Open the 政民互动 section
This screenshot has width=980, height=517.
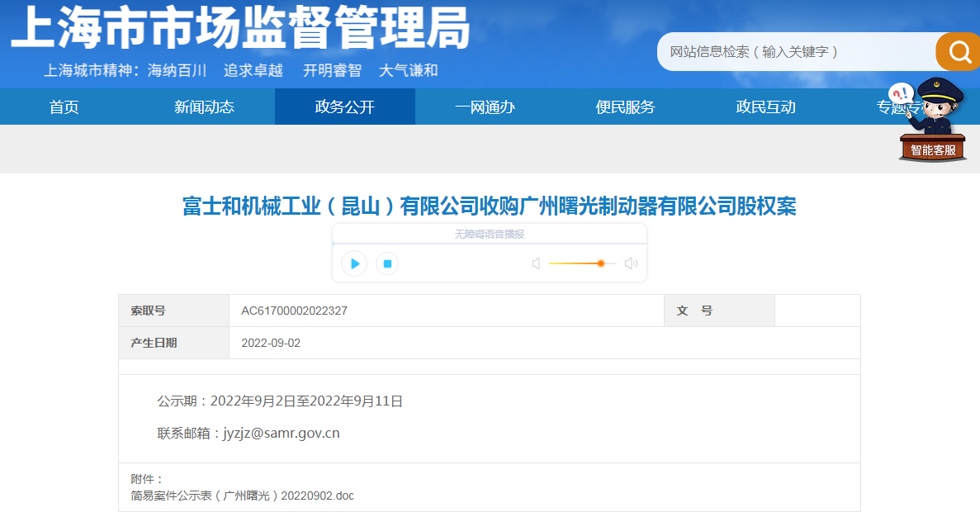(765, 107)
